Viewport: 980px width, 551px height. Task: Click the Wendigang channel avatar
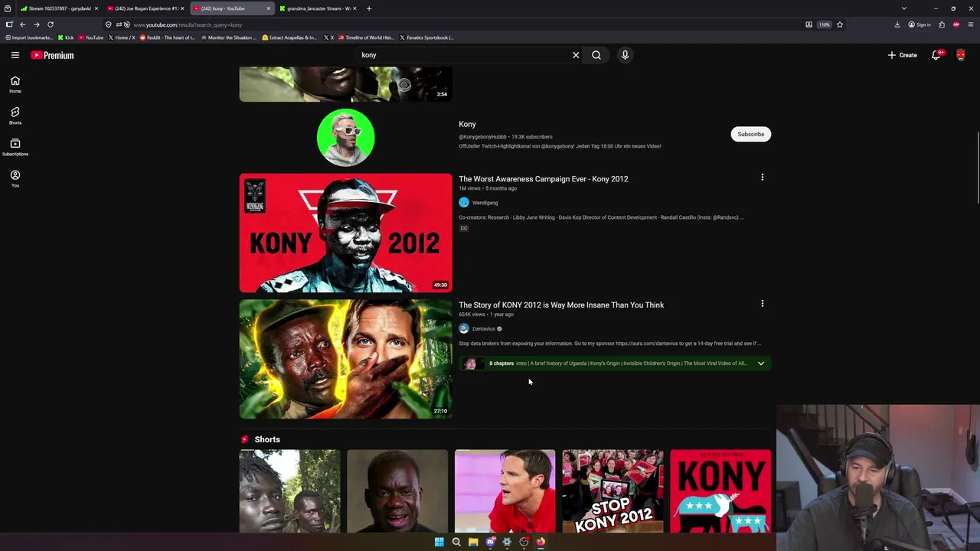(x=463, y=203)
